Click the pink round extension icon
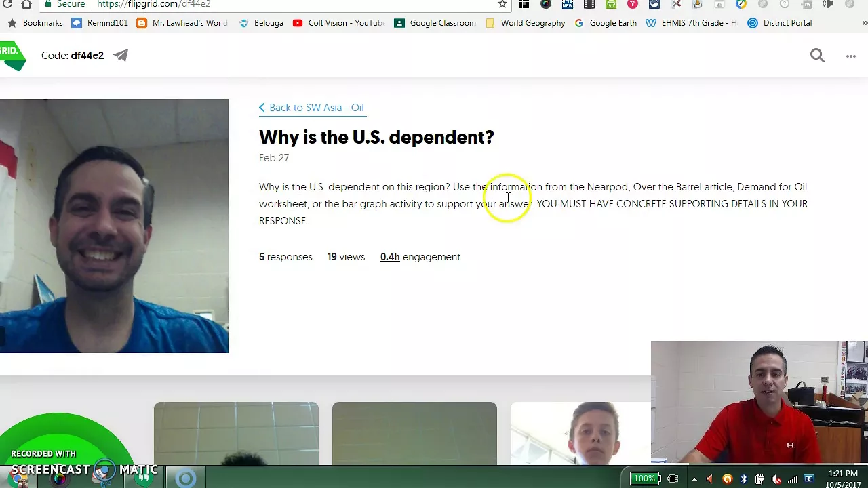The height and width of the screenshot is (488, 868). (633, 4)
